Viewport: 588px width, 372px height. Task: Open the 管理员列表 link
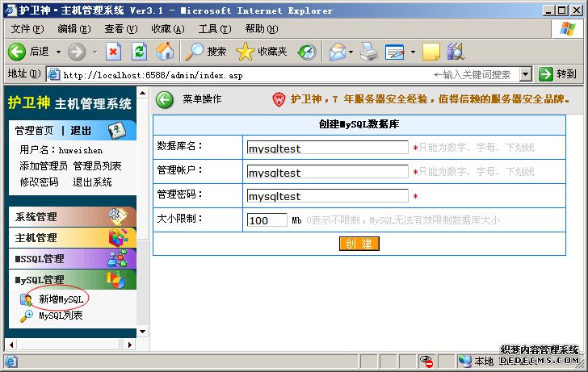coord(97,166)
